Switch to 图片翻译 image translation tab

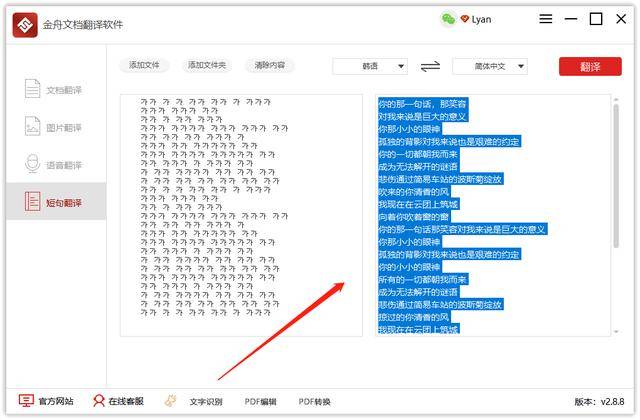[x=54, y=128]
